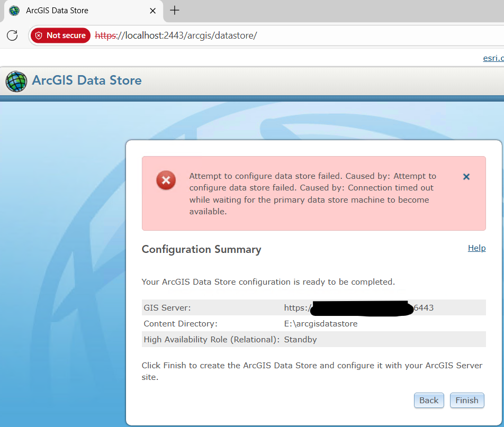Click the Back button
The width and height of the screenshot is (504, 427).
(x=429, y=401)
